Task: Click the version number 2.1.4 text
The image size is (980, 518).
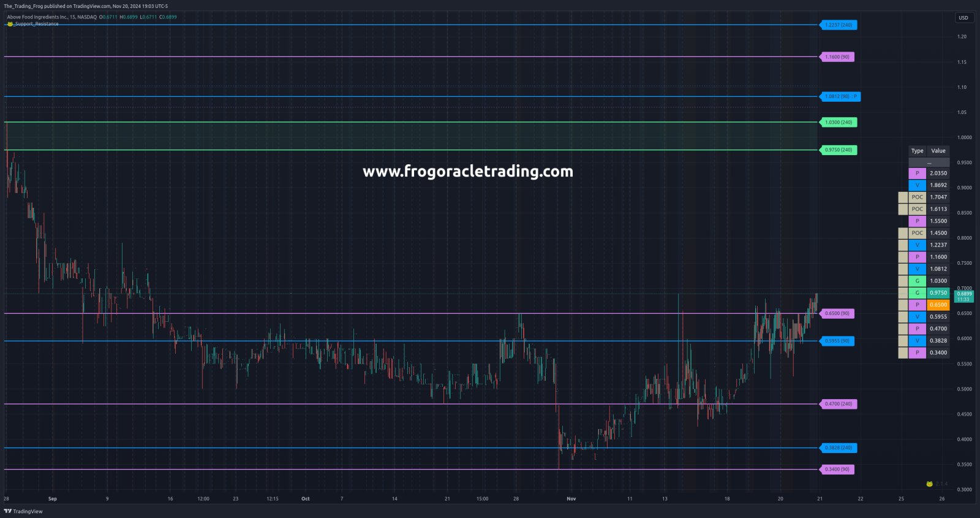Action: [x=941, y=484]
